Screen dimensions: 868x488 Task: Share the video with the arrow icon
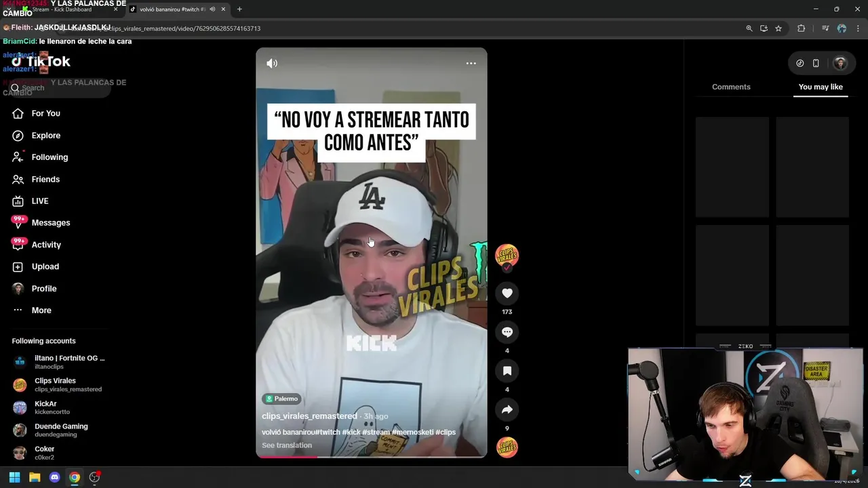tap(507, 409)
